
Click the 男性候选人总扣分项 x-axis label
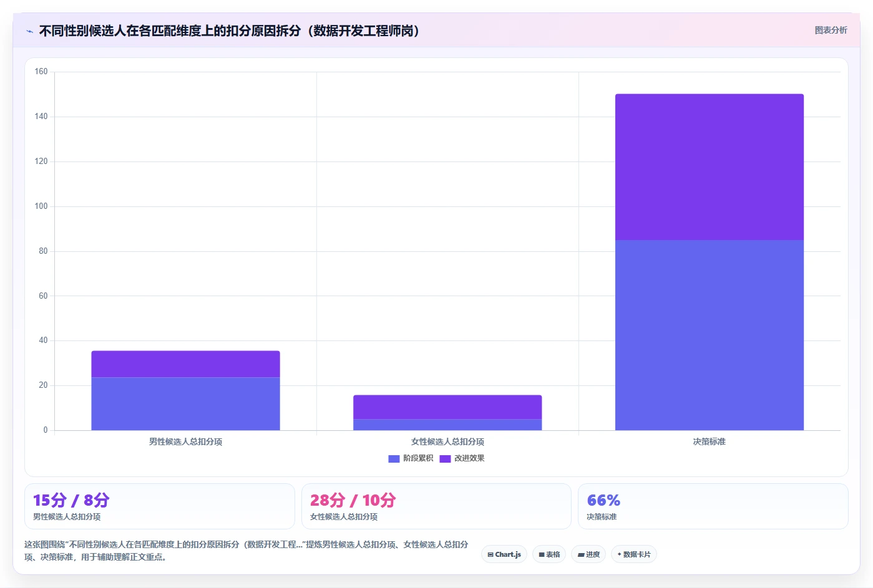click(x=185, y=441)
